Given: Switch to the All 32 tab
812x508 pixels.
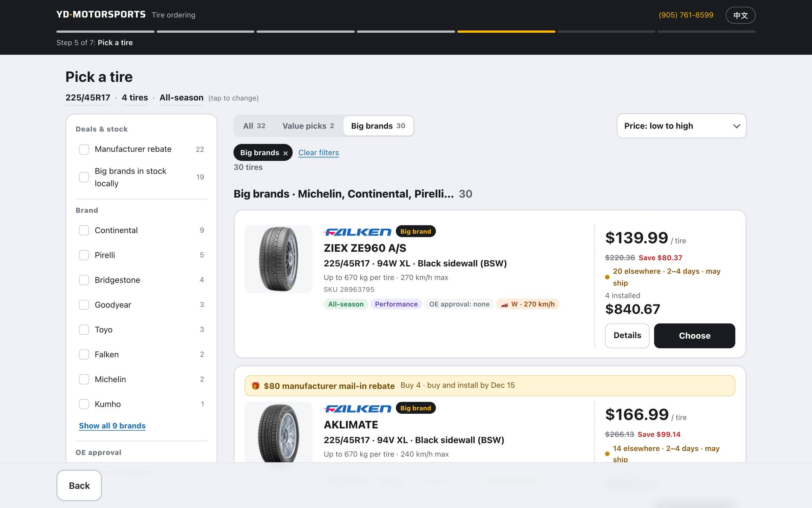Looking at the screenshot, I should (254, 126).
